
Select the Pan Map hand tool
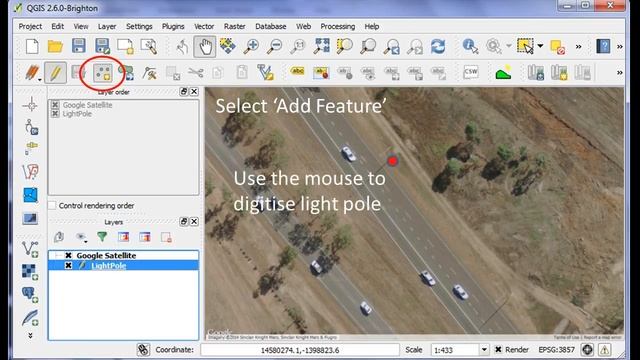205,46
